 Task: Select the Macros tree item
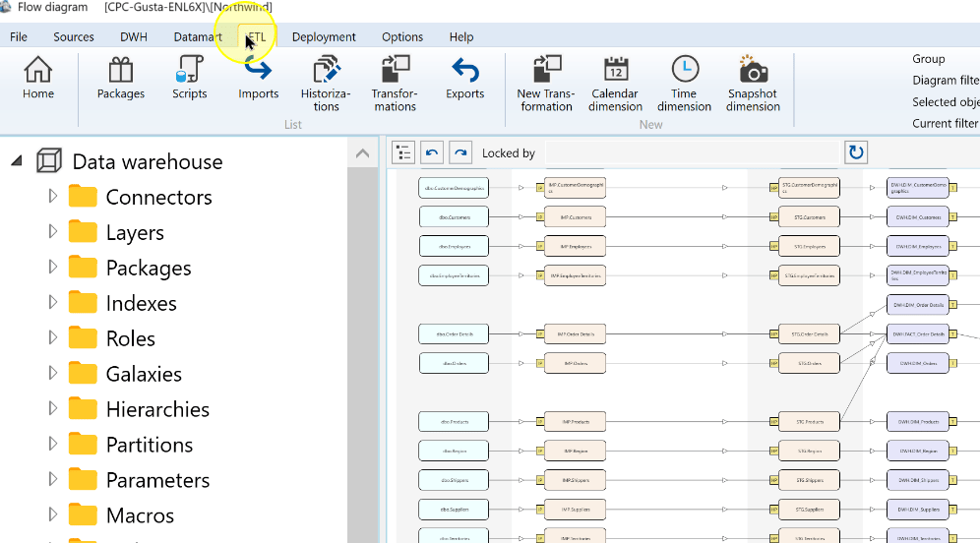click(140, 515)
